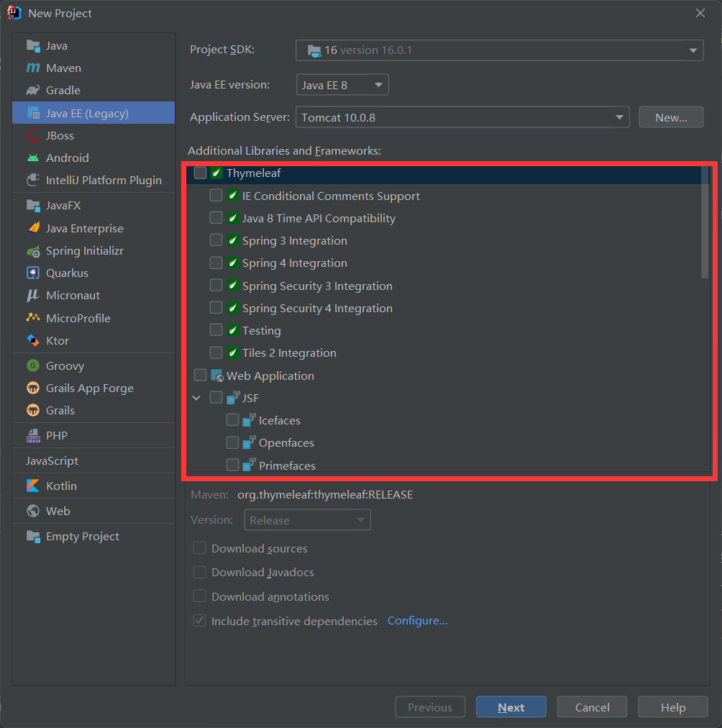Click the IntelliJ Platform Plugin icon

point(33,180)
